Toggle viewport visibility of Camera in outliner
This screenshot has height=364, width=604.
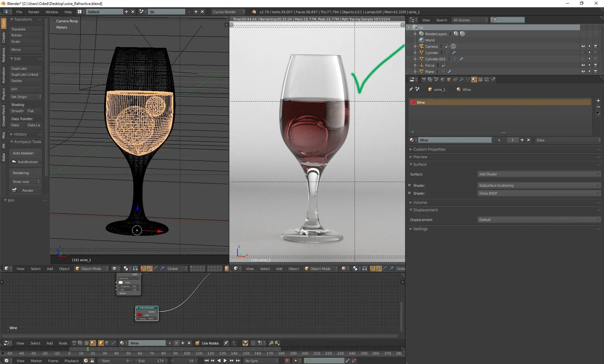click(583, 47)
